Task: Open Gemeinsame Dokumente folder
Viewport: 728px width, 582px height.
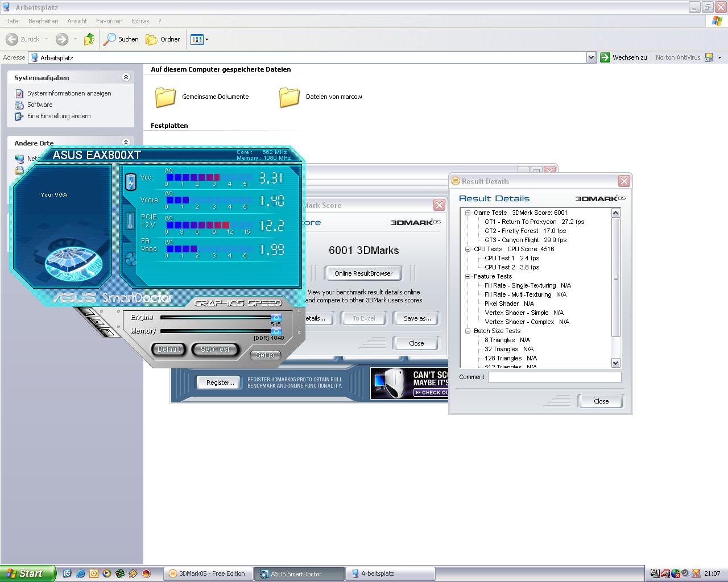Action: [x=166, y=97]
